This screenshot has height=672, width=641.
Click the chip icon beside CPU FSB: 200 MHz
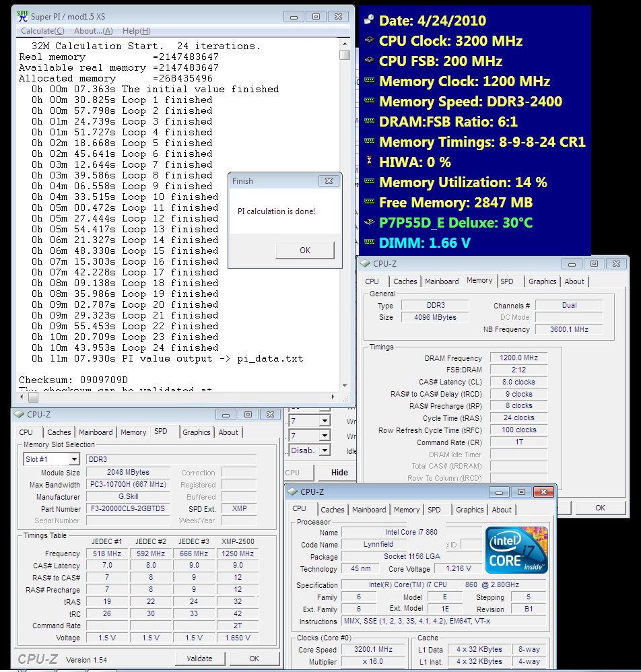(x=369, y=60)
